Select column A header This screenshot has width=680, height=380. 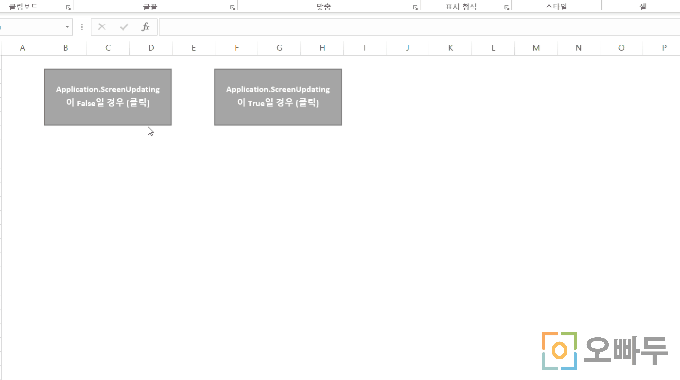(x=23, y=48)
